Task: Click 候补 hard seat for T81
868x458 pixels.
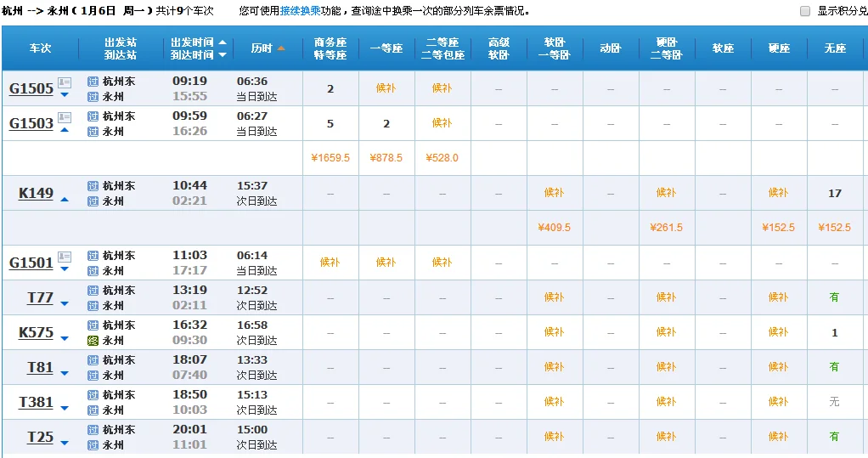Action: pyautogui.click(x=778, y=367)
